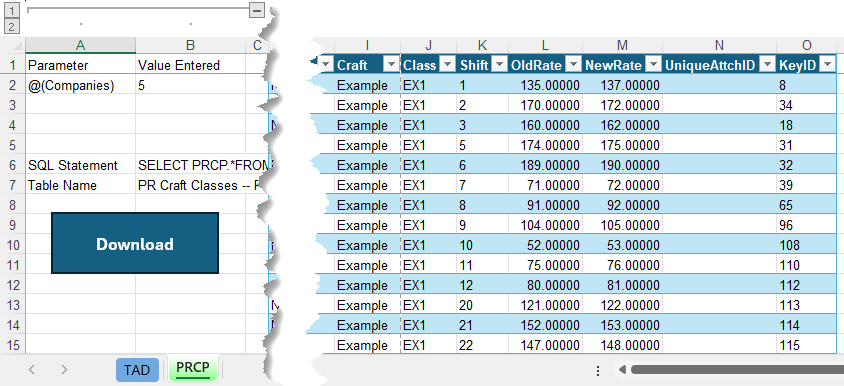This screenshot has width=844, height=386.
Task: Click the Parameter cell A1
Action: pos(80,65)
